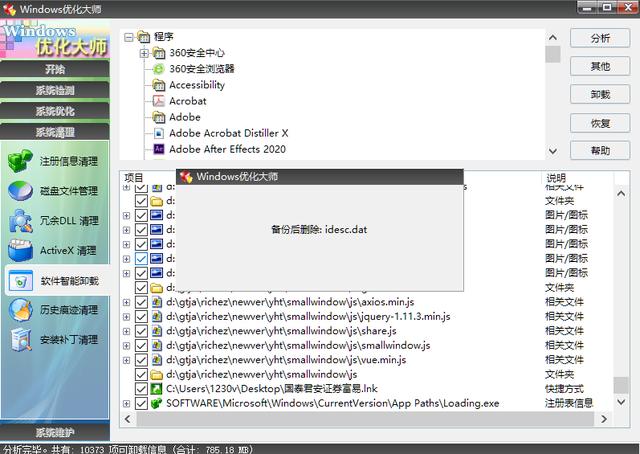Click item list scroll left arrow
This screenshot has height=454, width=640.
pos(128,419)
